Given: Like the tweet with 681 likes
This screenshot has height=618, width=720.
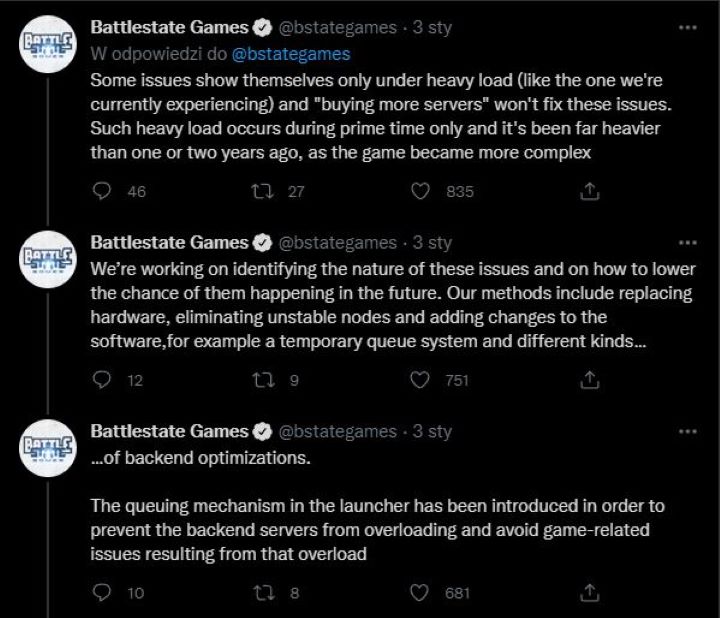Looking at the screenshot, I should coord(421,593).
